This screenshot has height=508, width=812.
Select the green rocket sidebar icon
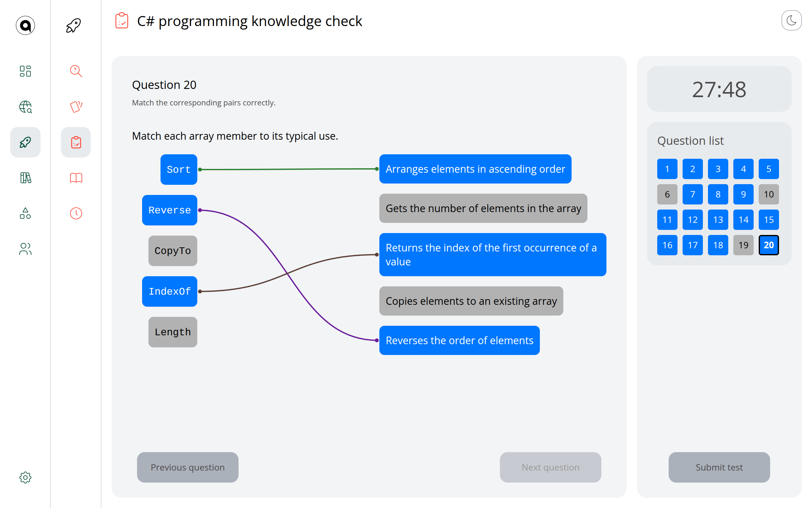[x=25, y=142]
